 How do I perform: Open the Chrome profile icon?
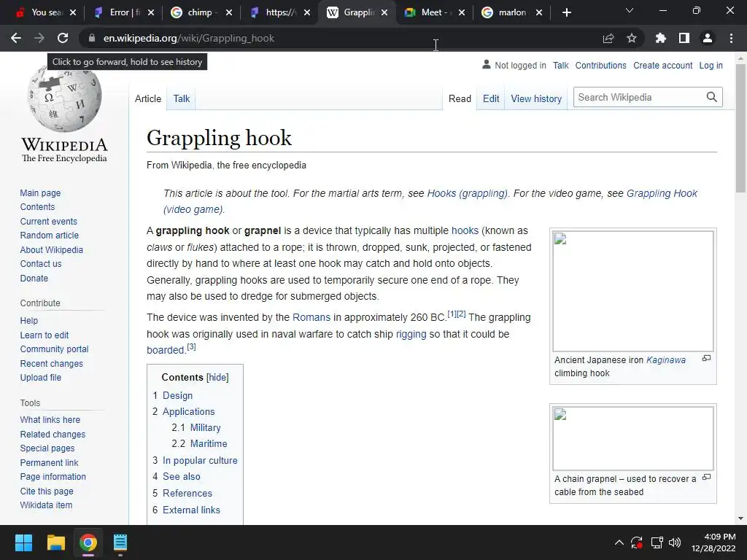[708, 38]
